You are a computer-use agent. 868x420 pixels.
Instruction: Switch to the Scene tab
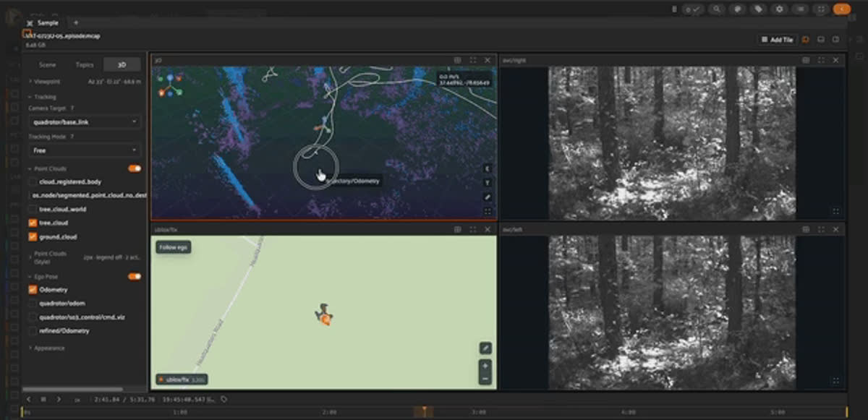point(47,64)
